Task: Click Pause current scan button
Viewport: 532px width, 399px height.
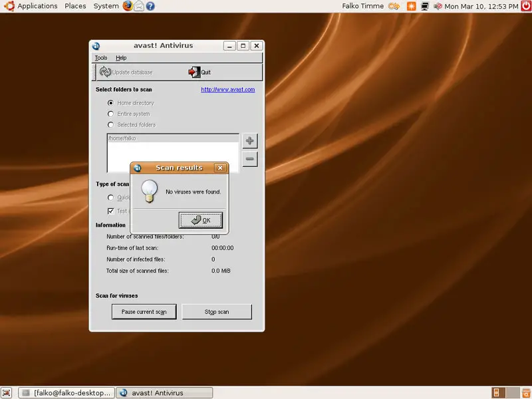Action: (144, 312)
